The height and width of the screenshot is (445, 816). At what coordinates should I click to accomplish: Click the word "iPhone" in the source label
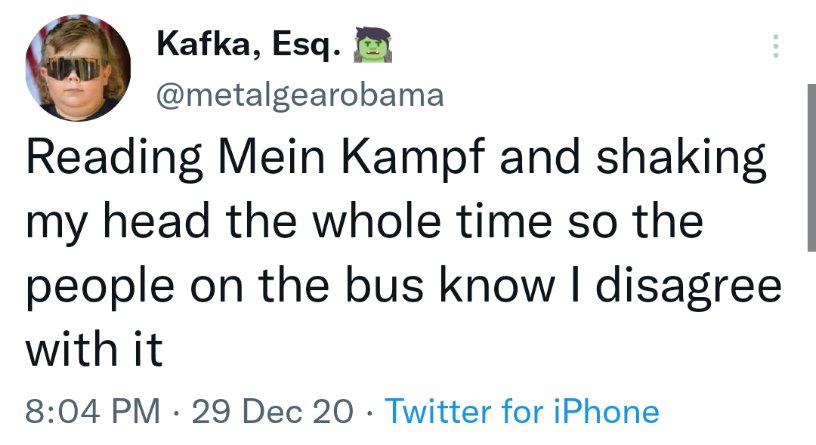605,411
